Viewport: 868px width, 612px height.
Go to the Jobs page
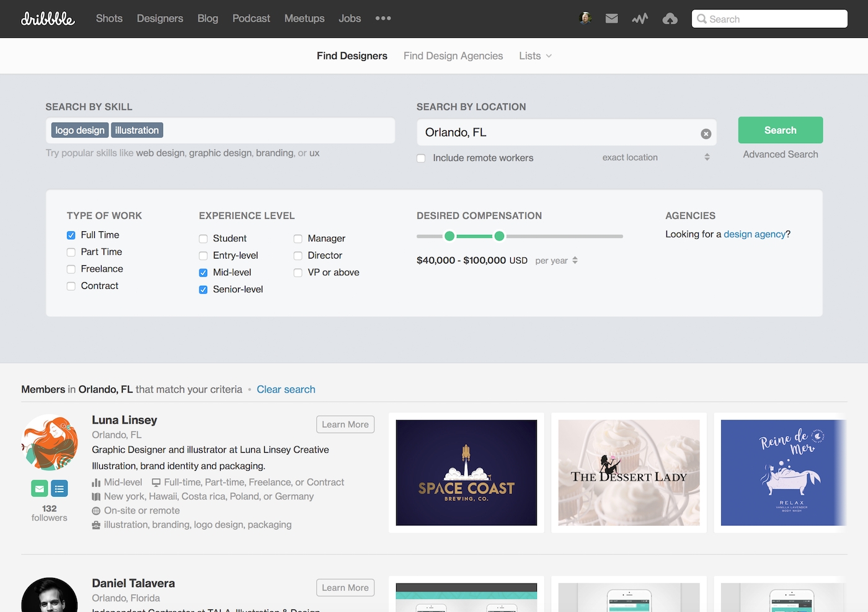pyautogui.click(x=350, y=19)
